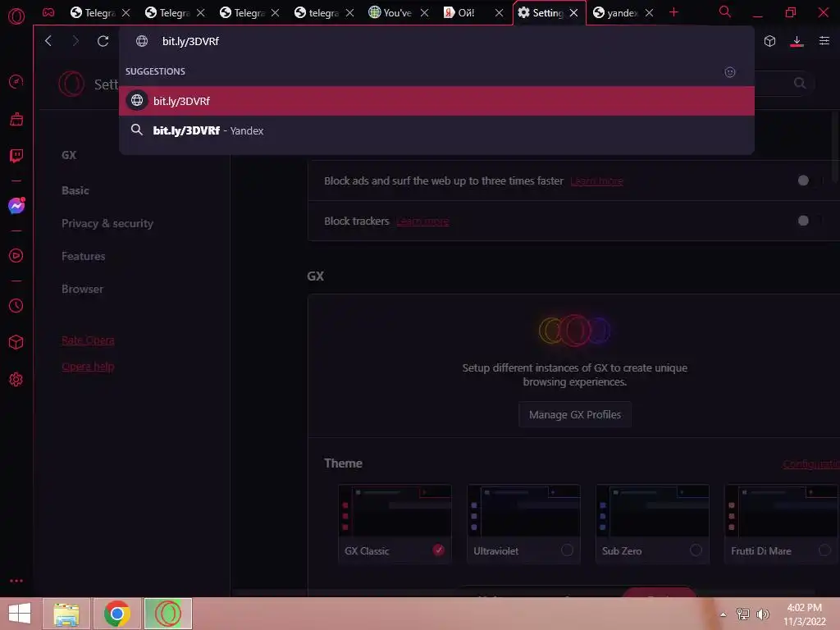The height and width of the screenshot is (630, 840).
Task: Toggle Block trackers switch
Action: (810, 221)
